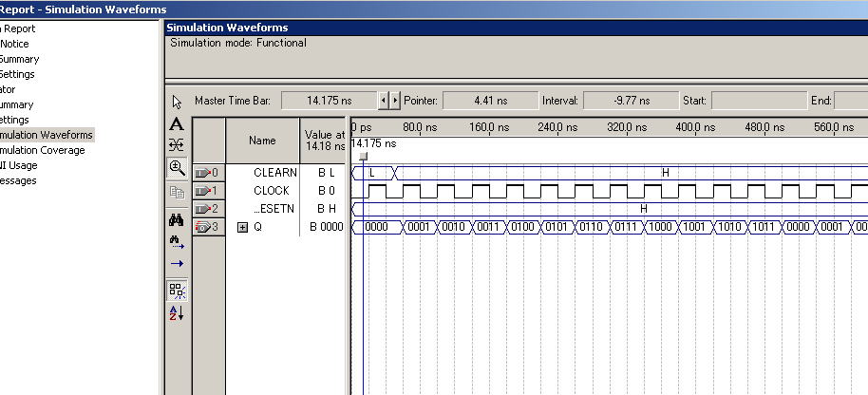Viewport: 868px width, 395px height.
Task: Toggle the snap to grid icon
Action: coord(177,290)
